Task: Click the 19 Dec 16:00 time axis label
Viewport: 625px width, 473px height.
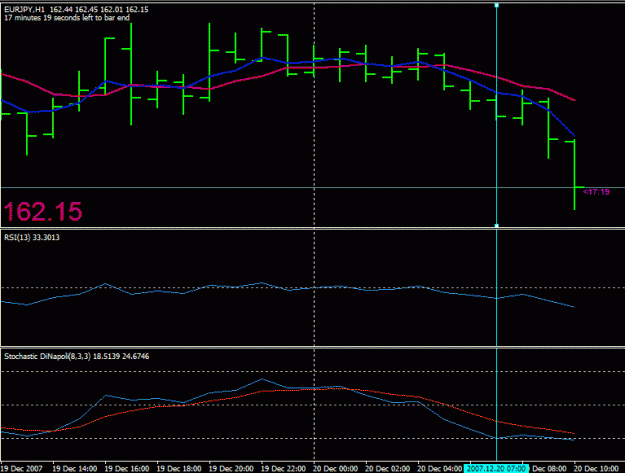Action: coord(127,469)
